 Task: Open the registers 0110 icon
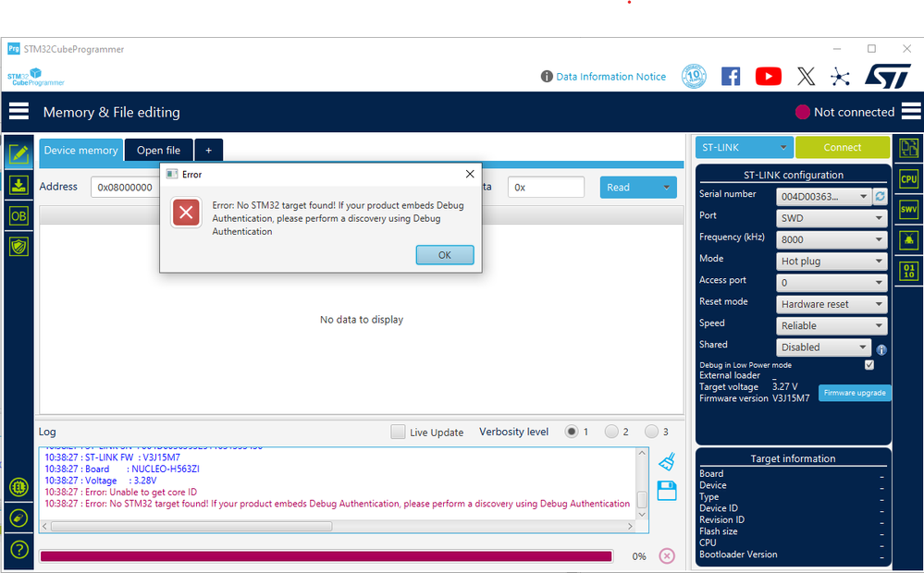[908, 271]
